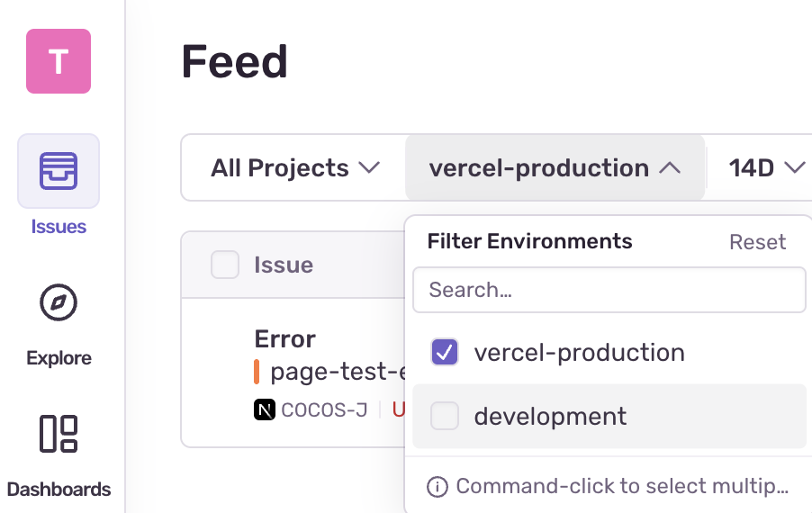Viewport: 812px width, 513px height.
Task: Select the vercel-production menu entry
Action: coord(579,352)
